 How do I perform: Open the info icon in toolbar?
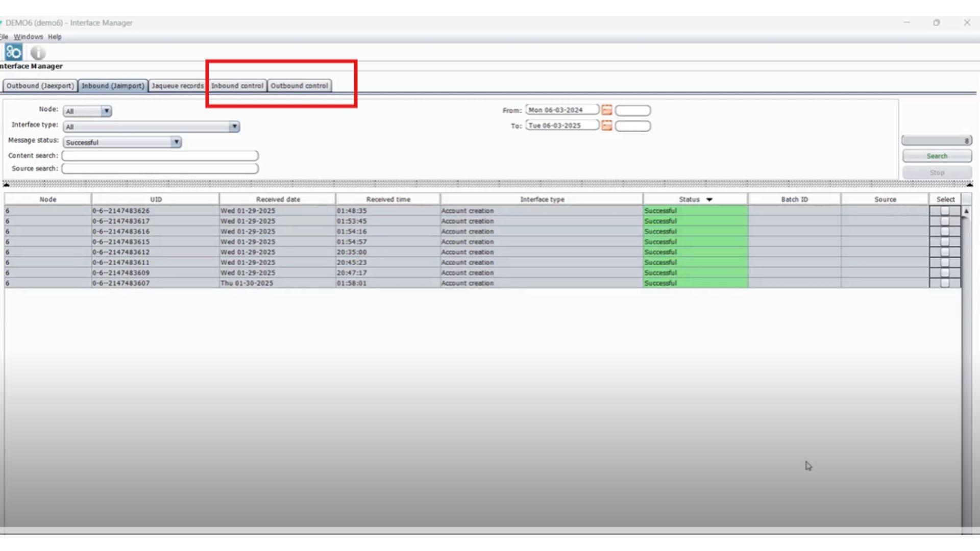(38, 53)
